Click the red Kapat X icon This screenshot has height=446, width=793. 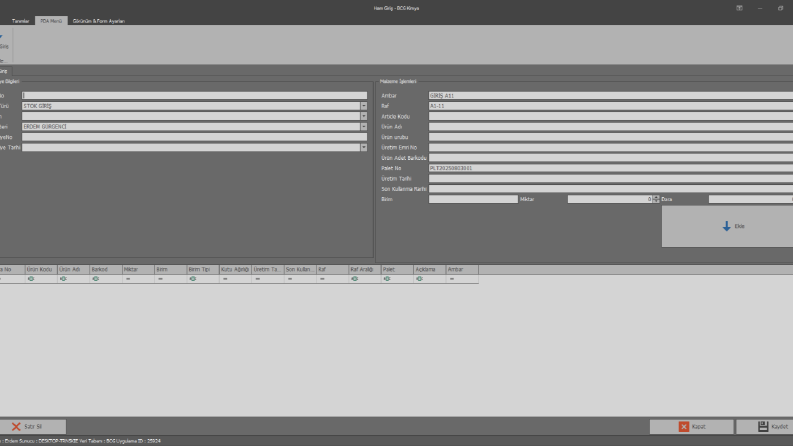(x=684, y=427)
